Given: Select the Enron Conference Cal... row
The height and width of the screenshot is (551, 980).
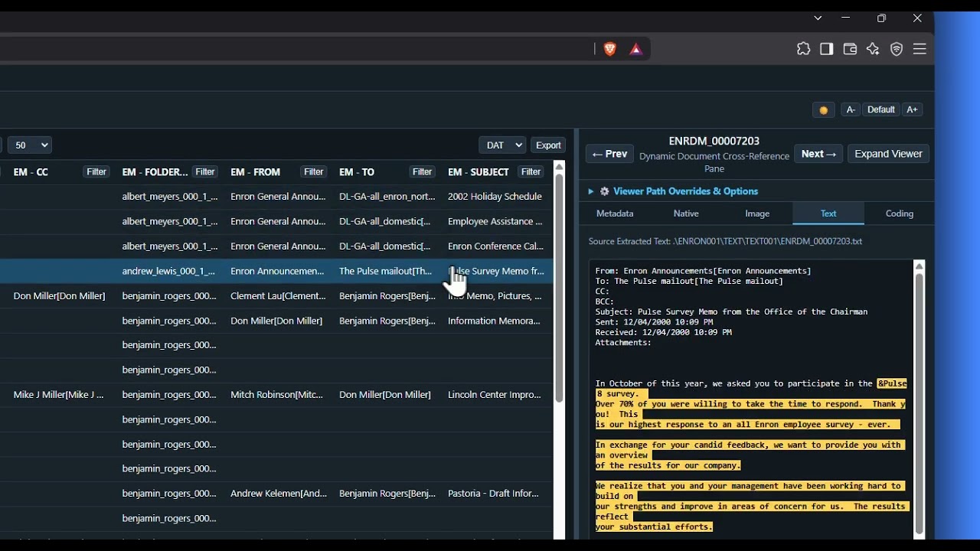Looking at the screenshot, I should (276, 246).
